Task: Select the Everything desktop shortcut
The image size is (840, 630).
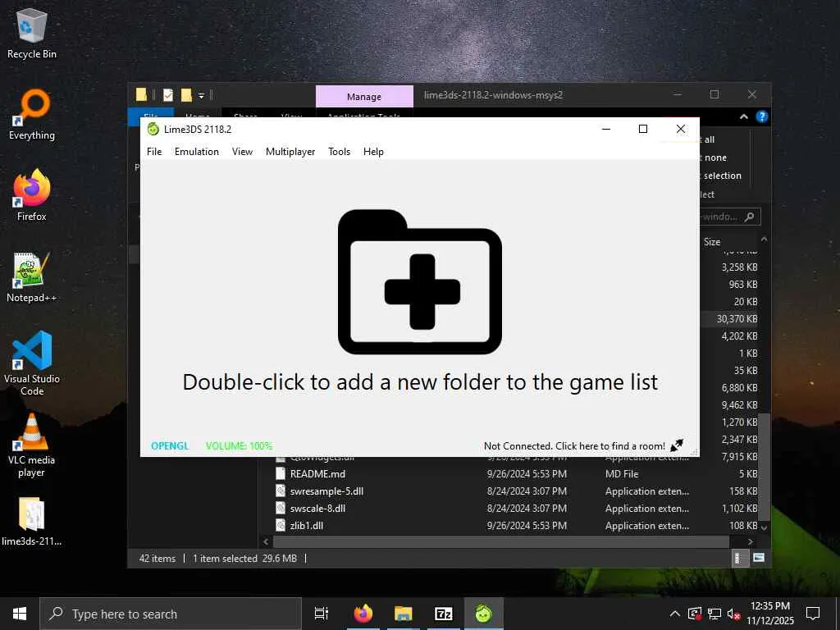Action: 32,115
